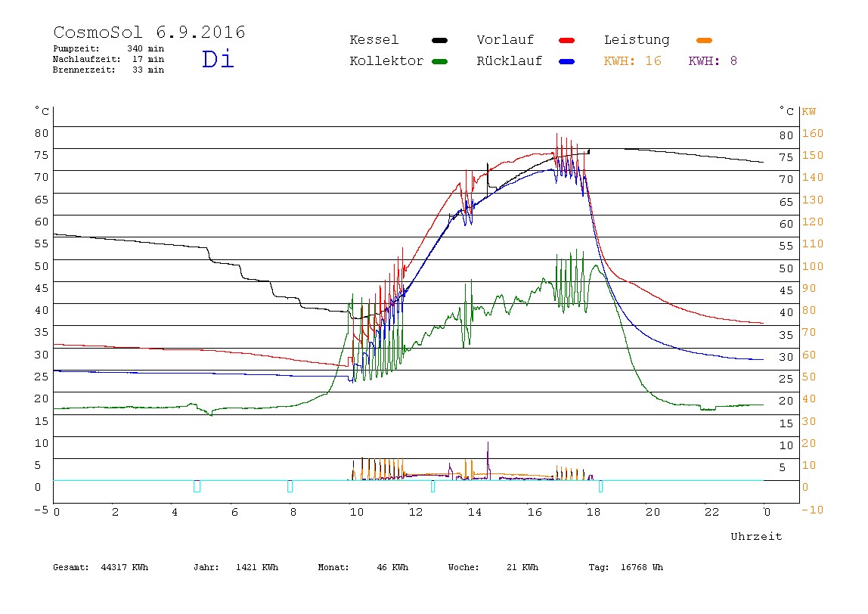Click the 'Brennerzeit:' label
This screenshot has height=614, width=868.
click(x=84, y=70)
